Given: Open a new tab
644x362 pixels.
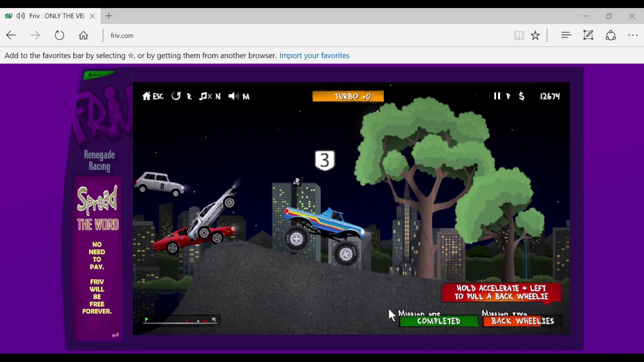Looking at the screenshot, I should point(109,16).
